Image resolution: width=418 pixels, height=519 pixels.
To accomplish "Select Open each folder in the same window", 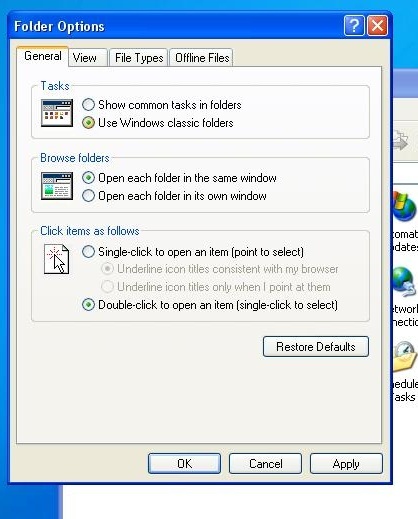I will coord(179,178).
